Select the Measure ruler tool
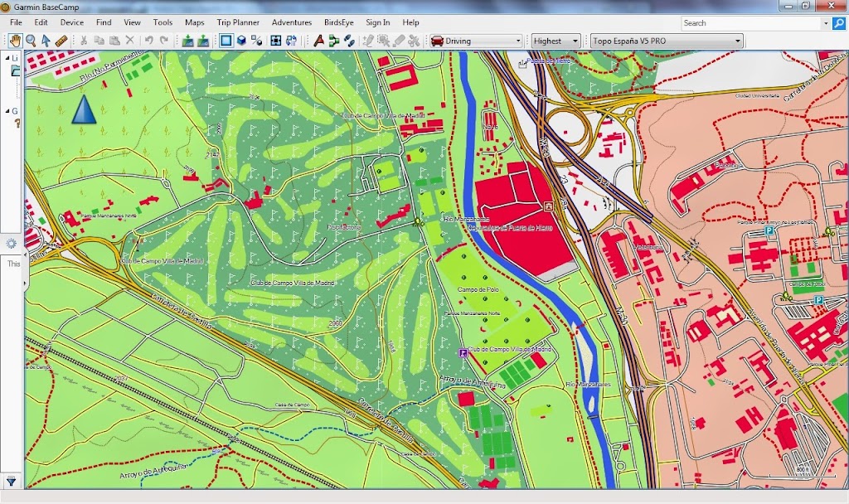Viewport: 849px width, 504px height. (61, 41)
